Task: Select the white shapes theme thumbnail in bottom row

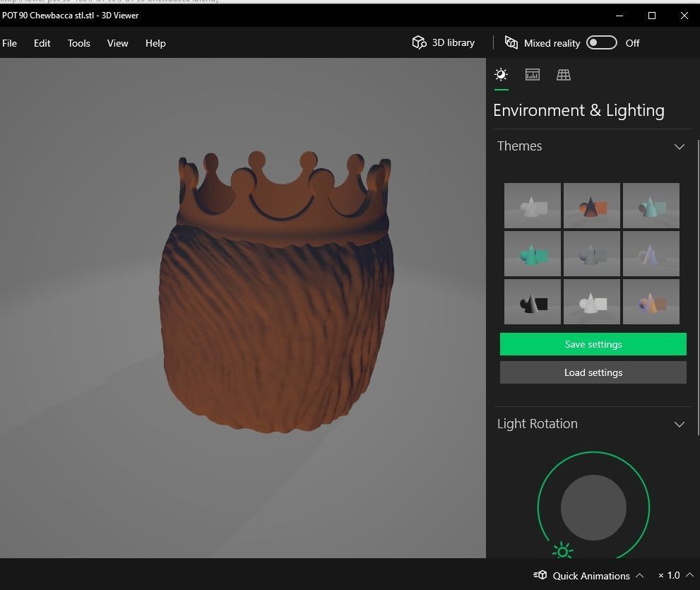Action: (591, 302)
